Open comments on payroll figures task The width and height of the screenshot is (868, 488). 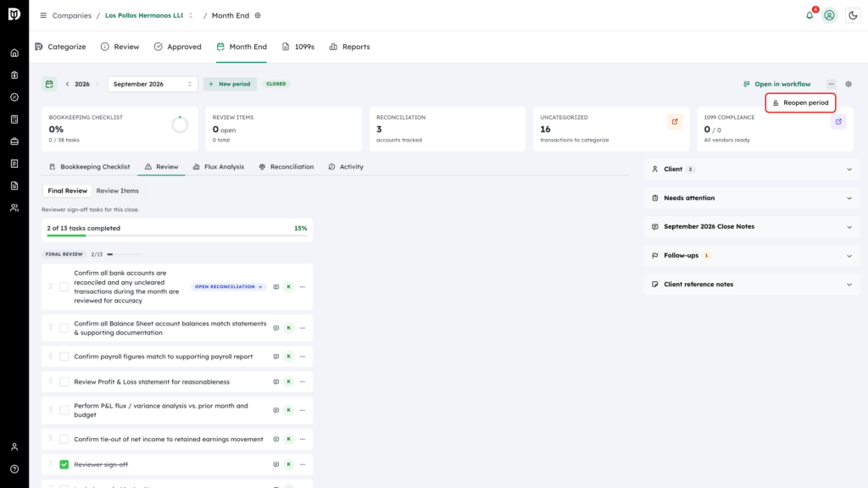coord(275,357)
